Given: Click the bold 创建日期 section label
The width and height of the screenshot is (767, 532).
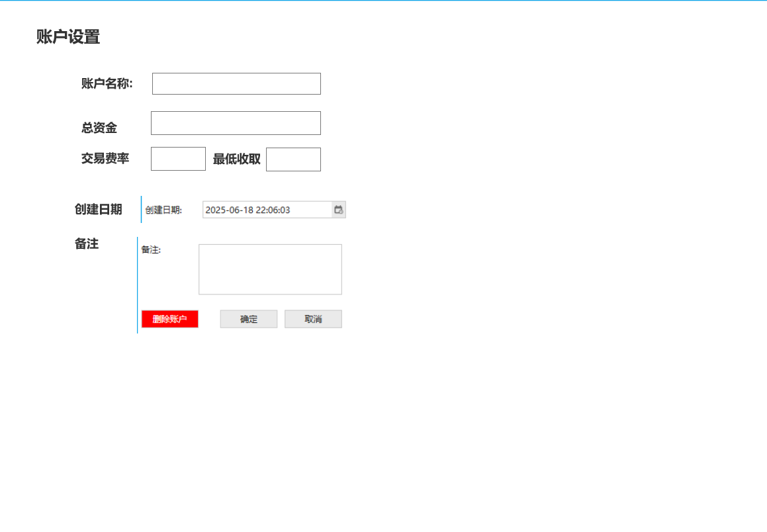Looking at the screenshot, I should (98, 210).
